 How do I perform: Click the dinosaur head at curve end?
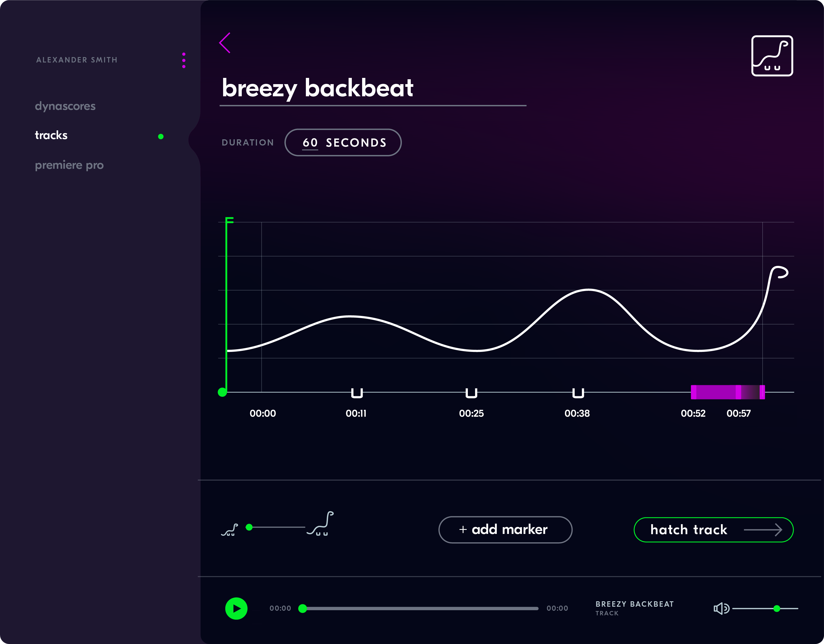pyautogui.click(x=779, y=272)
